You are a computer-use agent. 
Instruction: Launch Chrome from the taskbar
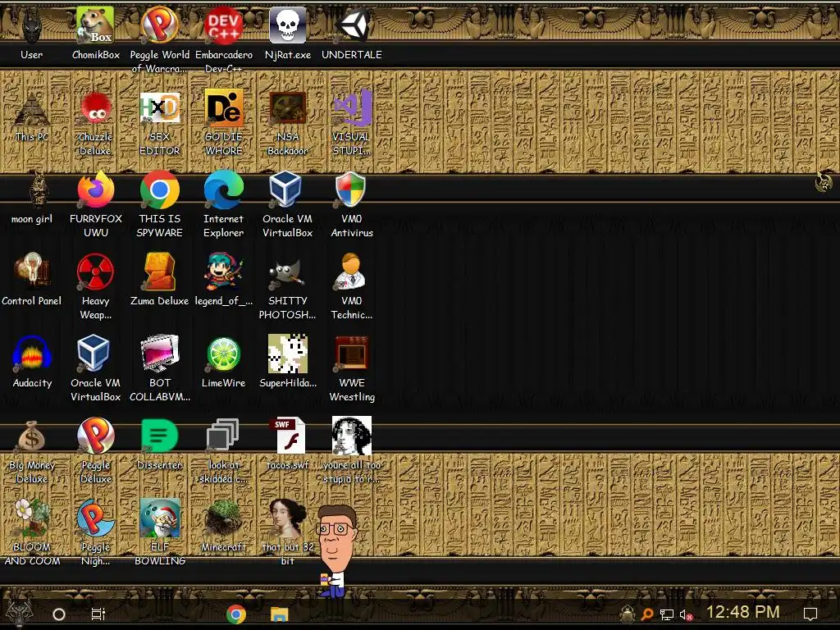(x=236, y=614)
